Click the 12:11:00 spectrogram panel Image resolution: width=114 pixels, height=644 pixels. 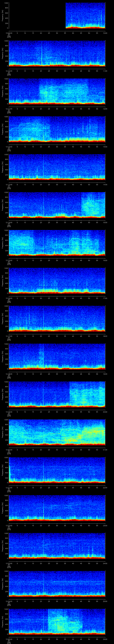(57, 91)
